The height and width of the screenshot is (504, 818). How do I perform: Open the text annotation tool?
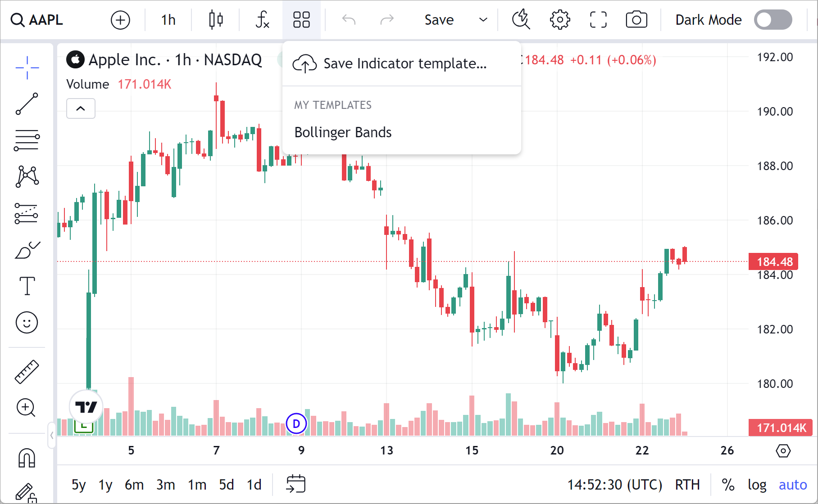(x=26, y=285)
